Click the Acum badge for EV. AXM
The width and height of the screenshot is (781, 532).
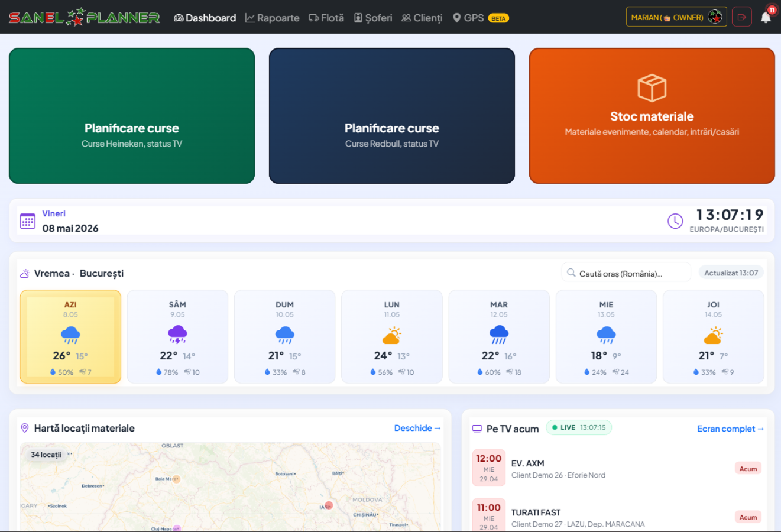coord(748,469)
